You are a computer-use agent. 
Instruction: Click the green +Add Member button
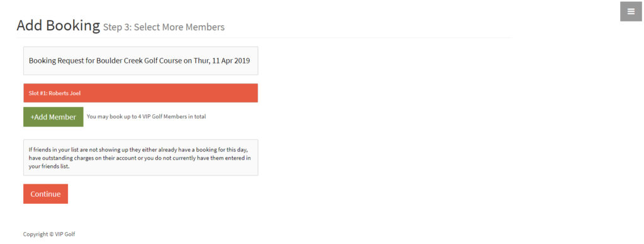(x=53, y=117)
